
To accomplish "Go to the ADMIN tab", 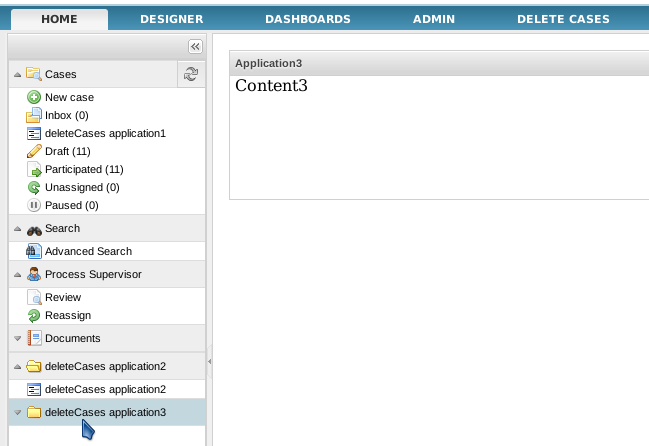I will click(x=435, y=19).
